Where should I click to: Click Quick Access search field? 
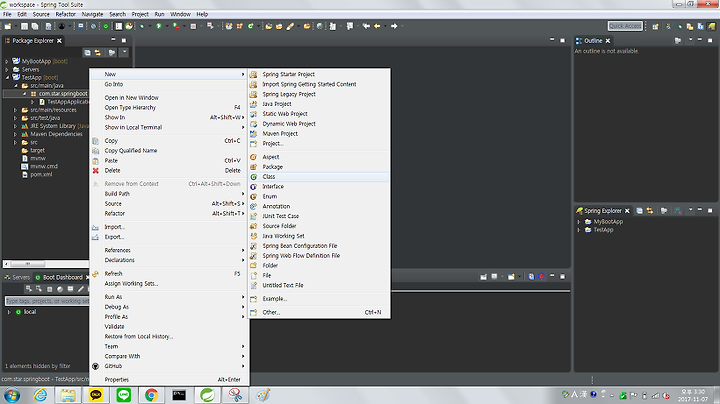(x=625, y=26)
